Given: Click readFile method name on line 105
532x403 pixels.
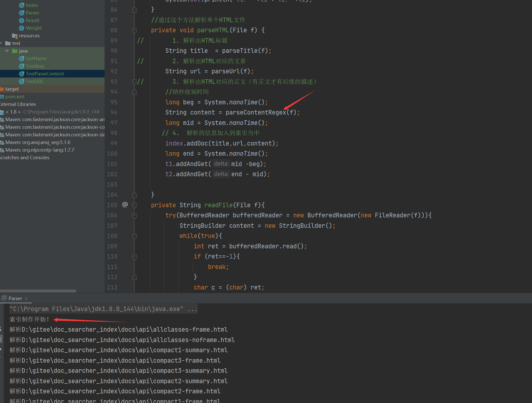Looking at the screenshot, I should click(219, 205).
